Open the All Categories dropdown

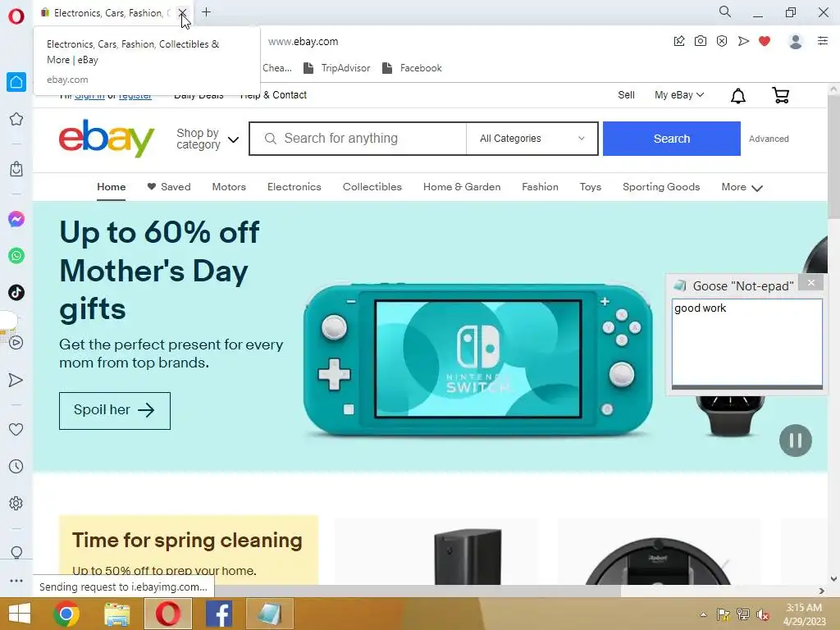point(532,139)
